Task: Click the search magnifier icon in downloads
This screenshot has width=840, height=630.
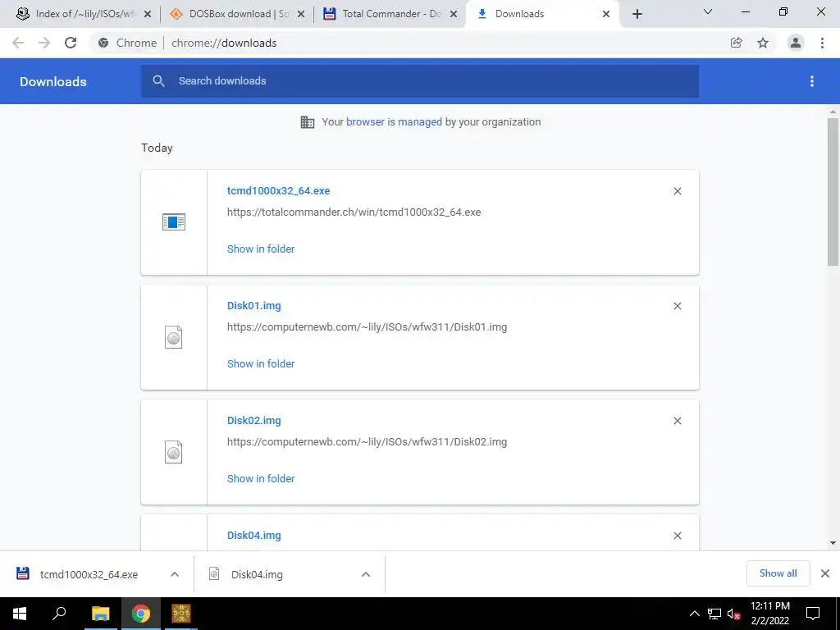Action: click(x=158, y=81)
